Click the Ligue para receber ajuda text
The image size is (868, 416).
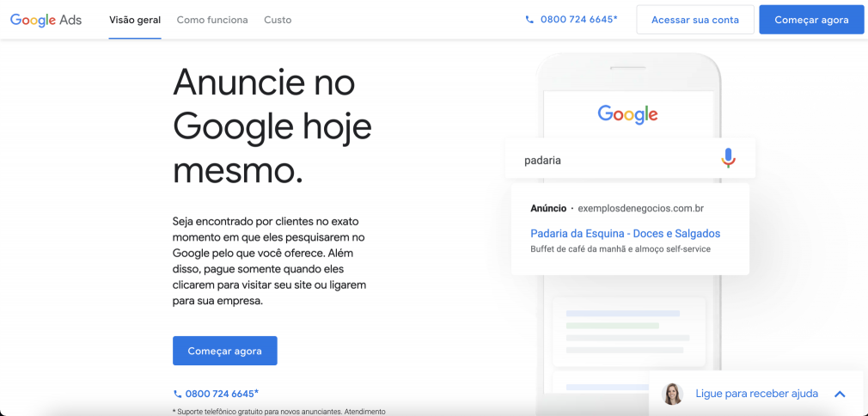tap(757, 394)
